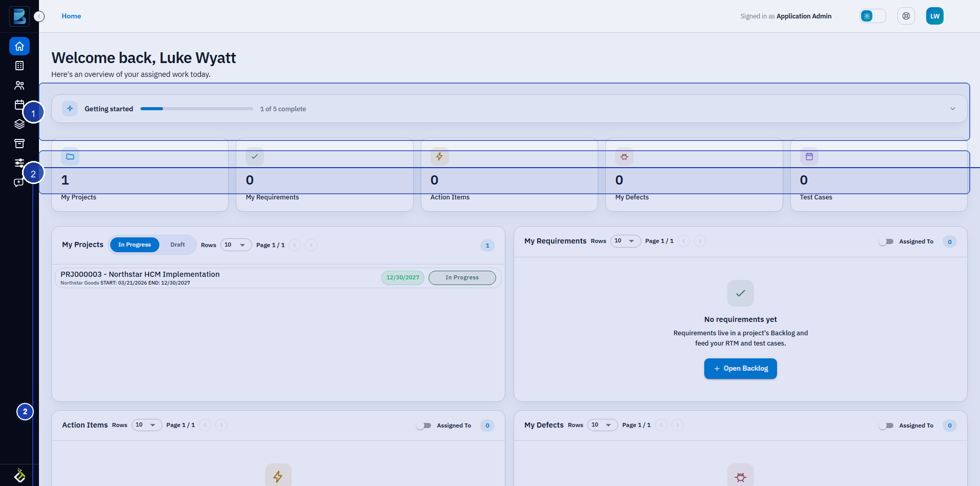Click the bug icon in My Defects panel
The height and width of the screenshot is (486, 980).
[x=741, y=476]
